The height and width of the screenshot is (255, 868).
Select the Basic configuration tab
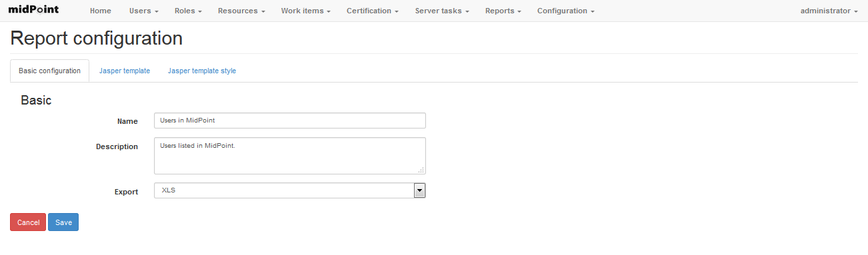point(50,71)
